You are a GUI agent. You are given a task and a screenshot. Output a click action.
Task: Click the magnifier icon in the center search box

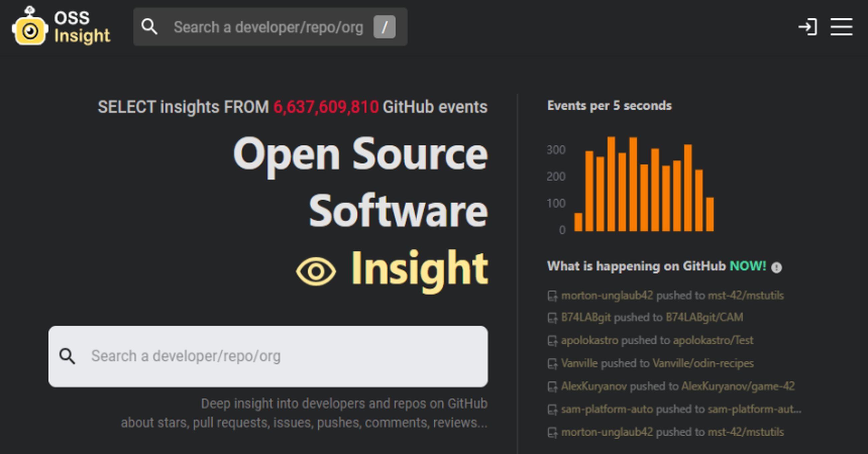coord(68,356)
